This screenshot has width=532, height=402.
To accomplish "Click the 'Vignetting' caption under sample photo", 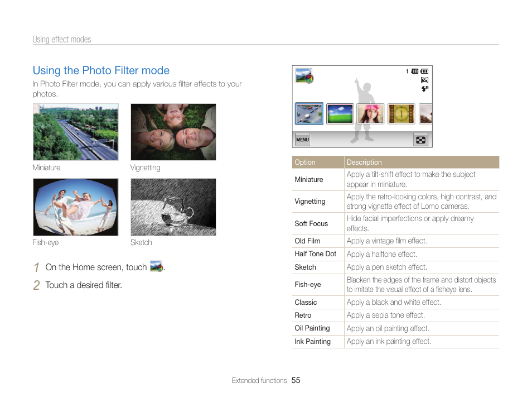I will tap(145, 168).
